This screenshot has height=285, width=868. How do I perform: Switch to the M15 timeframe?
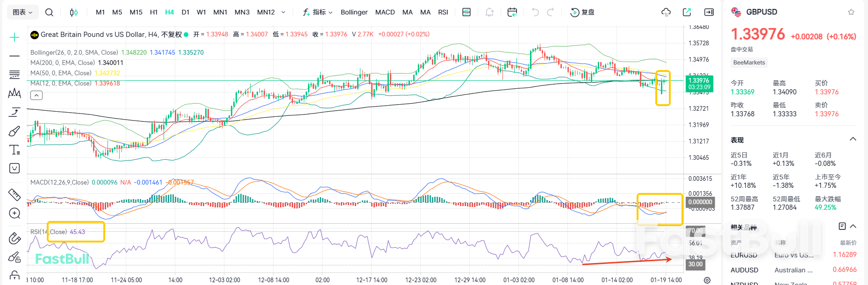[x=136, y=12]
